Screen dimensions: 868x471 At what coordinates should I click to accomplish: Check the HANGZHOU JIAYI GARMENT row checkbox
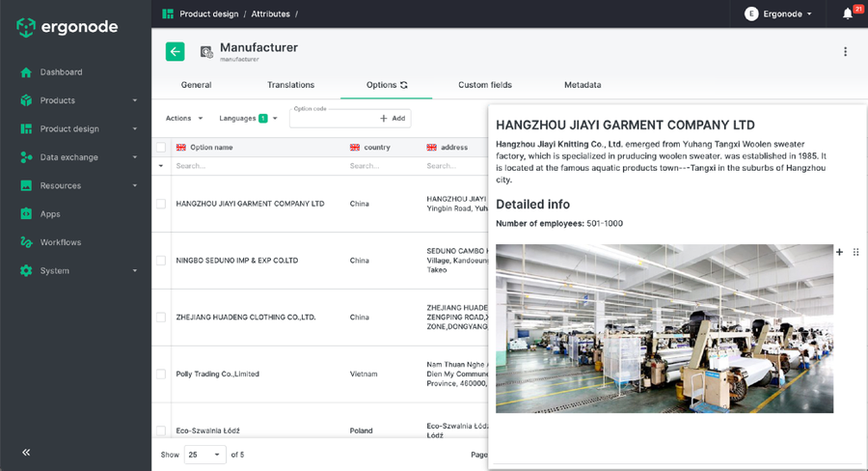point(161,204)
